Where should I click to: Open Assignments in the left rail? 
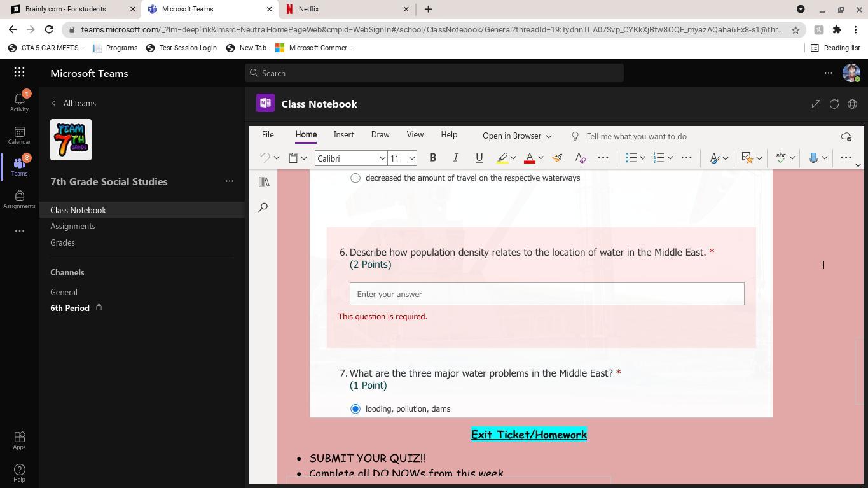coord(19,199)
